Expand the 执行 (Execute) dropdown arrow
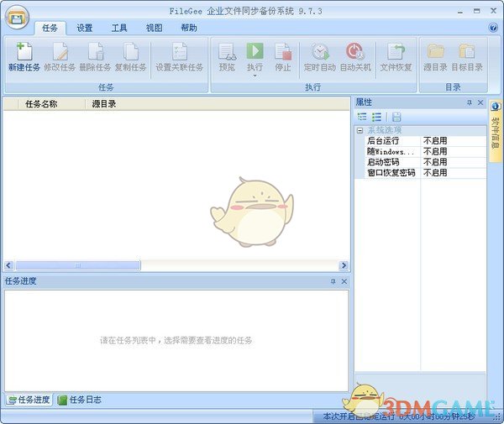504x424 pixels. pos(254,76)
